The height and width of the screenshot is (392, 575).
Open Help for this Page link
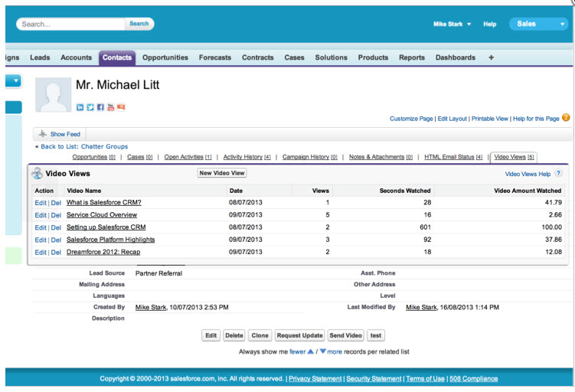(x=536, y=119)
